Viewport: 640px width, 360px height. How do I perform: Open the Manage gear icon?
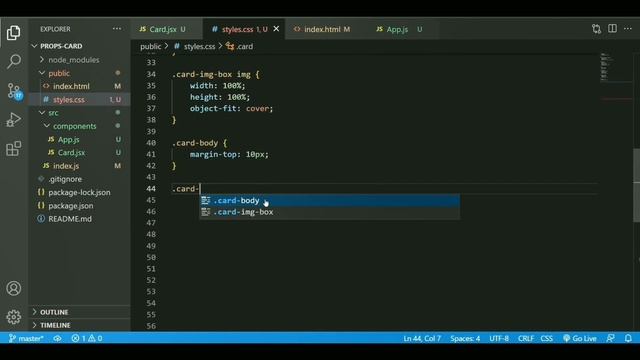[x=13, y=317]
